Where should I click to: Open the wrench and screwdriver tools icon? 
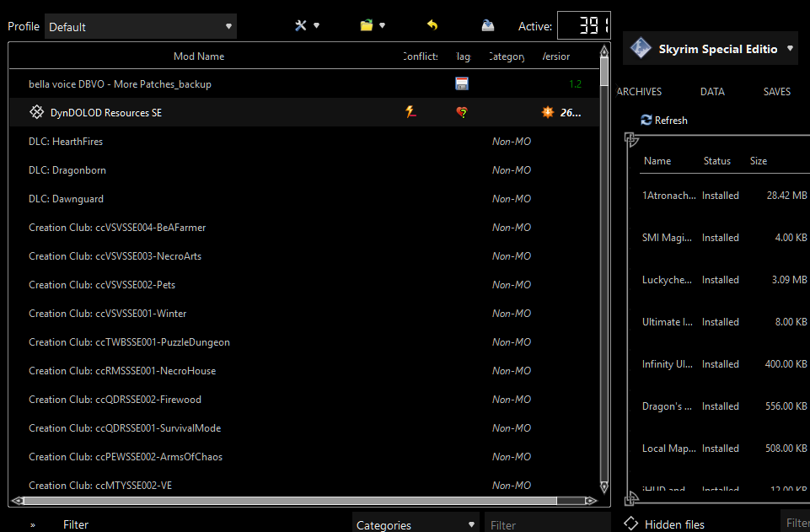301,25
